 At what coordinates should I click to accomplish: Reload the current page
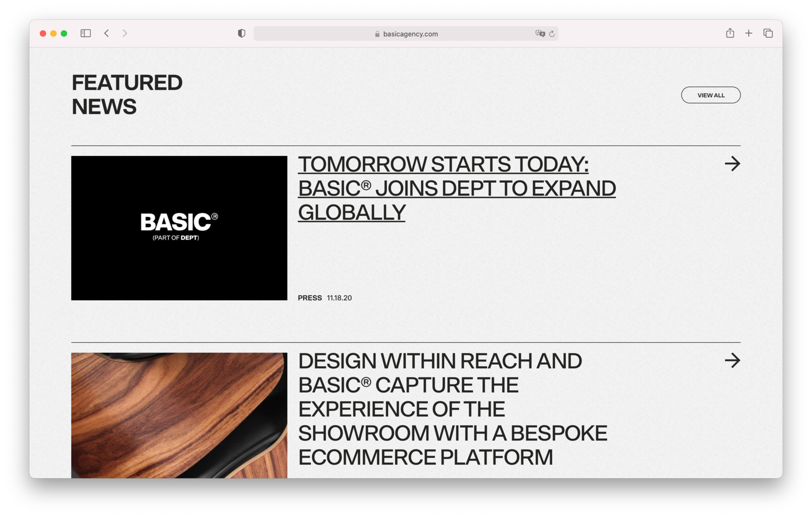pos(552,34)
